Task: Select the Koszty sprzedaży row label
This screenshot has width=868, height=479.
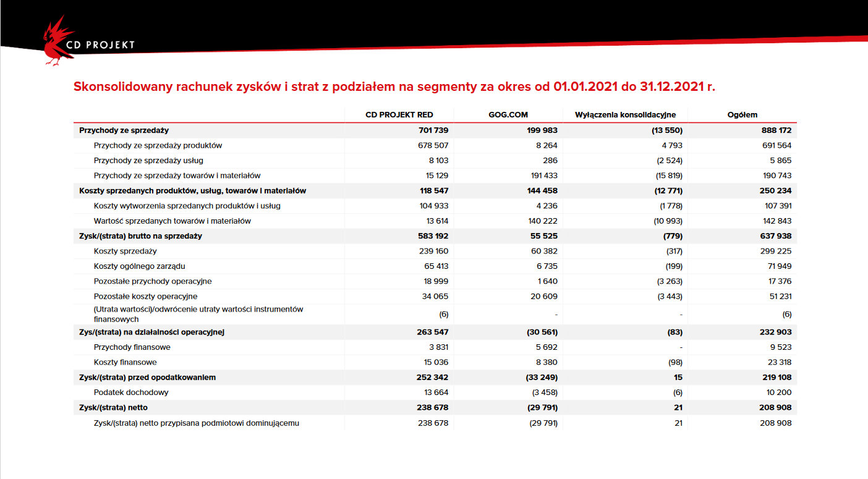Action: tap(126, 251)
